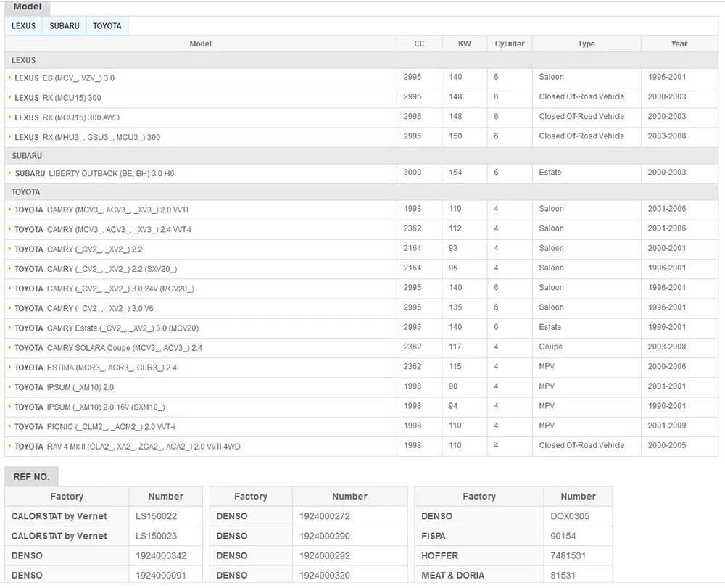
Task: Open TOYOTA CAMRY 3.0 V6 model
Action: pos(83,309)
